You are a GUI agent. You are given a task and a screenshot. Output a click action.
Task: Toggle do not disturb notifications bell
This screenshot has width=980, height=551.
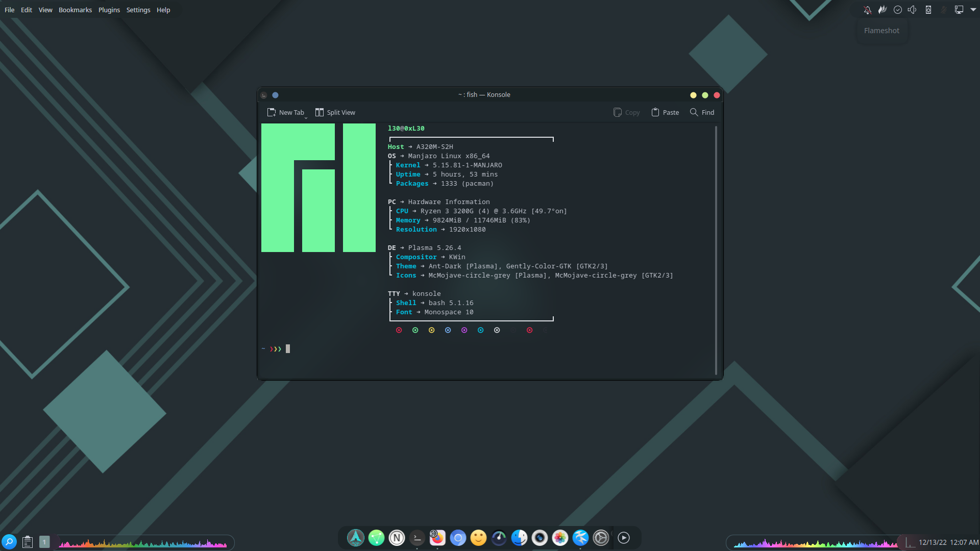tap(867, 9)
